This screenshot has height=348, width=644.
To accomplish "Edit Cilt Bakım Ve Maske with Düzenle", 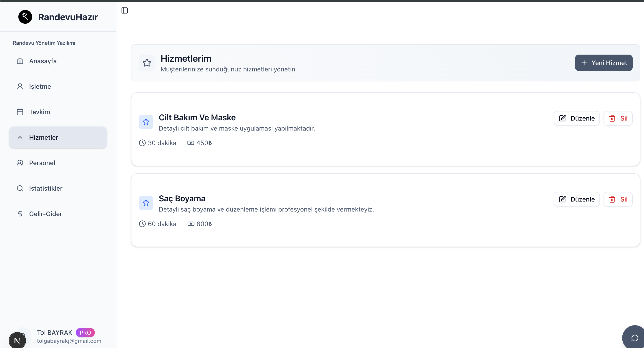I will click(x=576, y=118).
